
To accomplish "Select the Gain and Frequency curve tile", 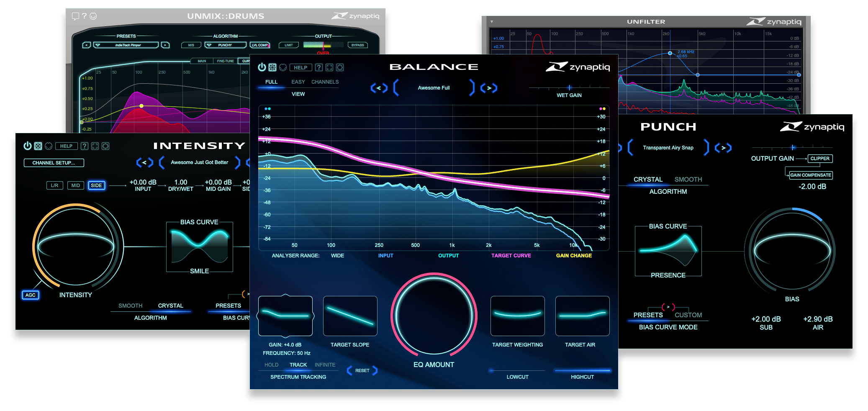I will (285, 316).
